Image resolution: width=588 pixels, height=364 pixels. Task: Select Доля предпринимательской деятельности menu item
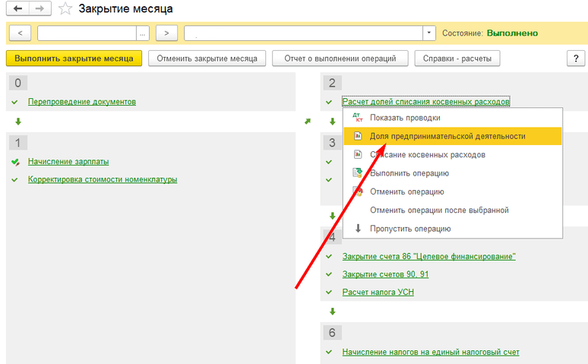click(447, 136)
